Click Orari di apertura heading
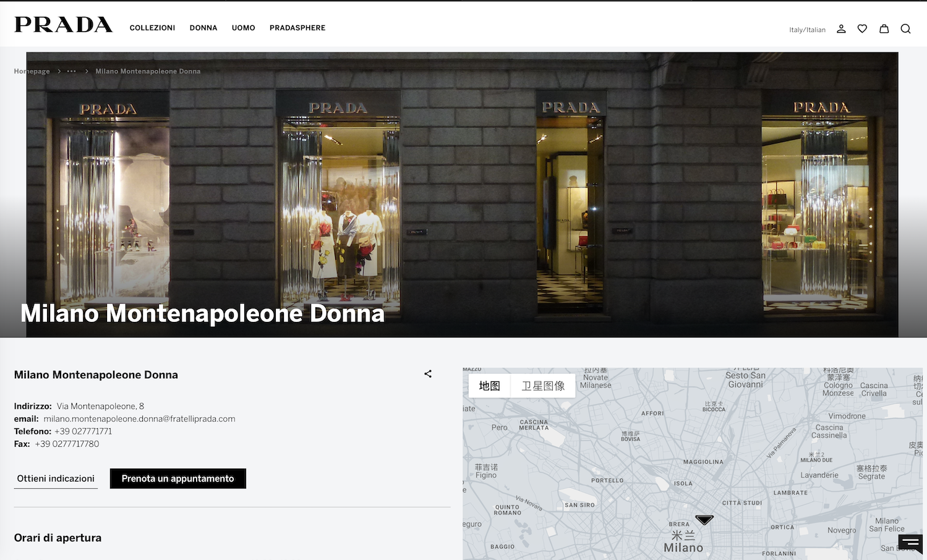The height and width of the screenshot is (560, 927). click(58, 538)
